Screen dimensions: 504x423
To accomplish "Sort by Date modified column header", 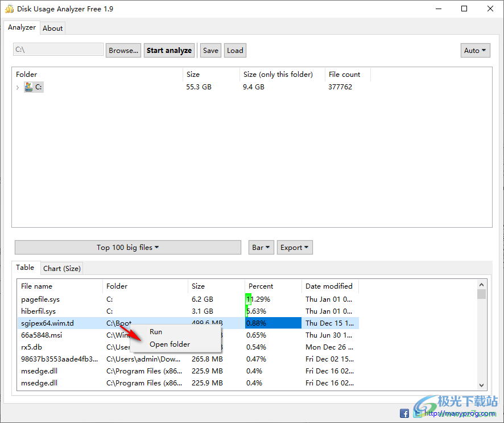I will point(330,286).
